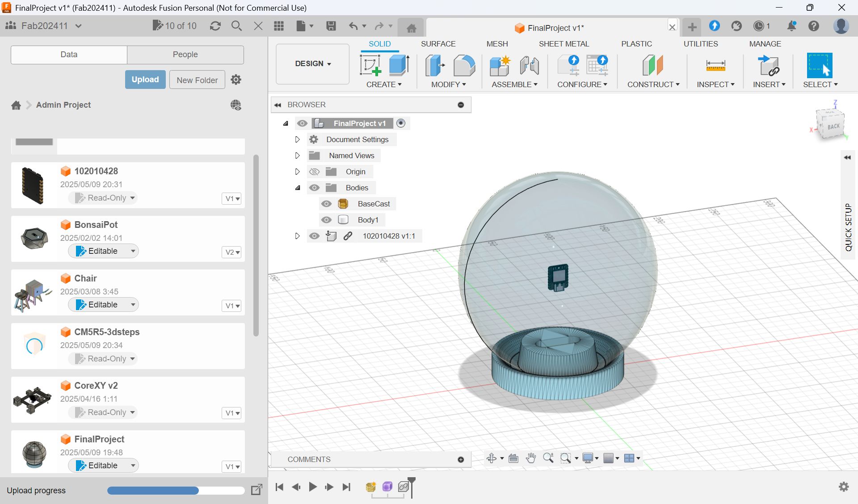Click the Construct plane icon
Screen dimensions: 858x504
(x=653, y=65)
